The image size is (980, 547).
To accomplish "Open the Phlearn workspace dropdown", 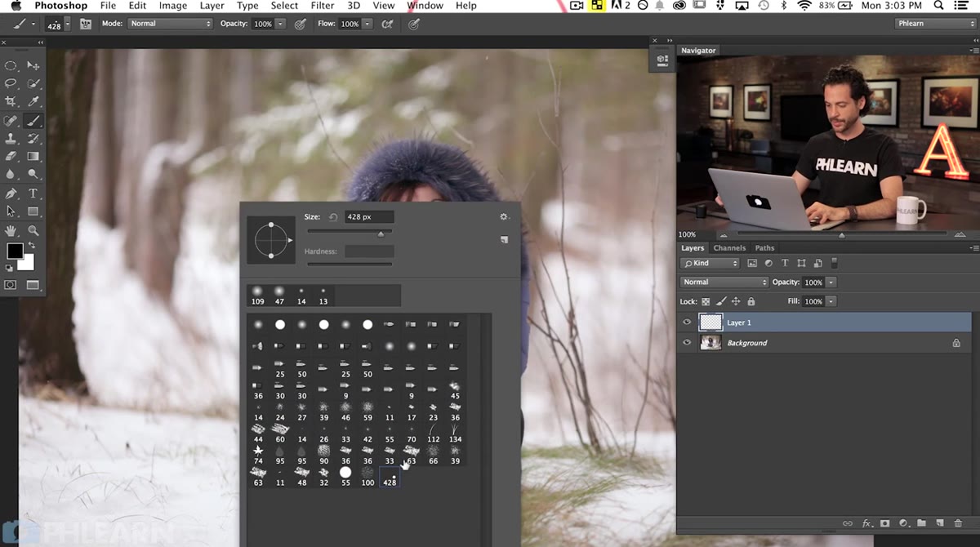I will pos(934,24).
